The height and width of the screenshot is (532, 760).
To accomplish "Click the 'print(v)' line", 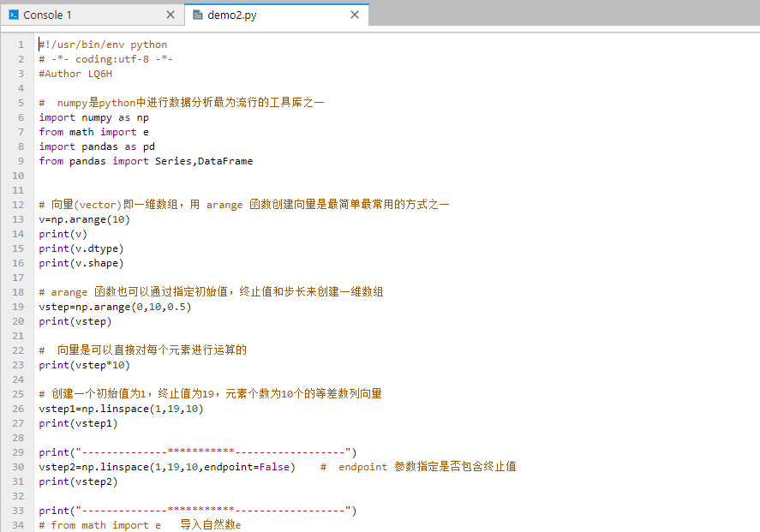I will click(x=63, y=234).
